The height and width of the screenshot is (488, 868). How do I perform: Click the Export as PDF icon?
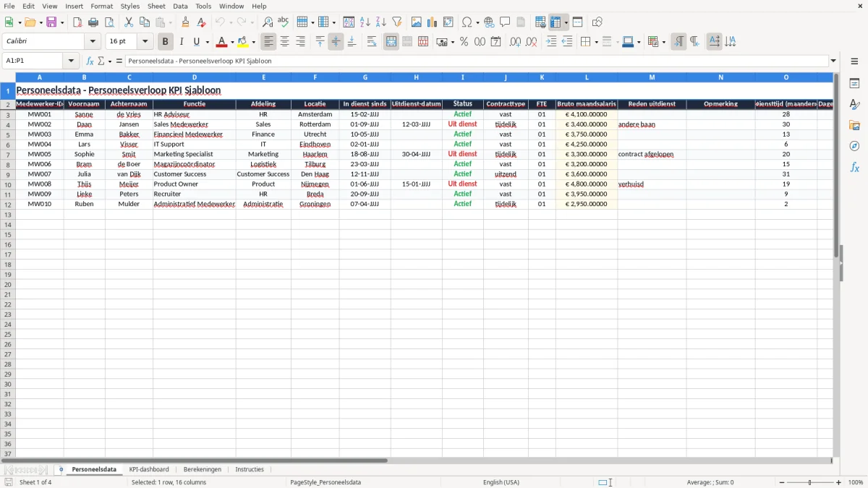tap(77, 22)
